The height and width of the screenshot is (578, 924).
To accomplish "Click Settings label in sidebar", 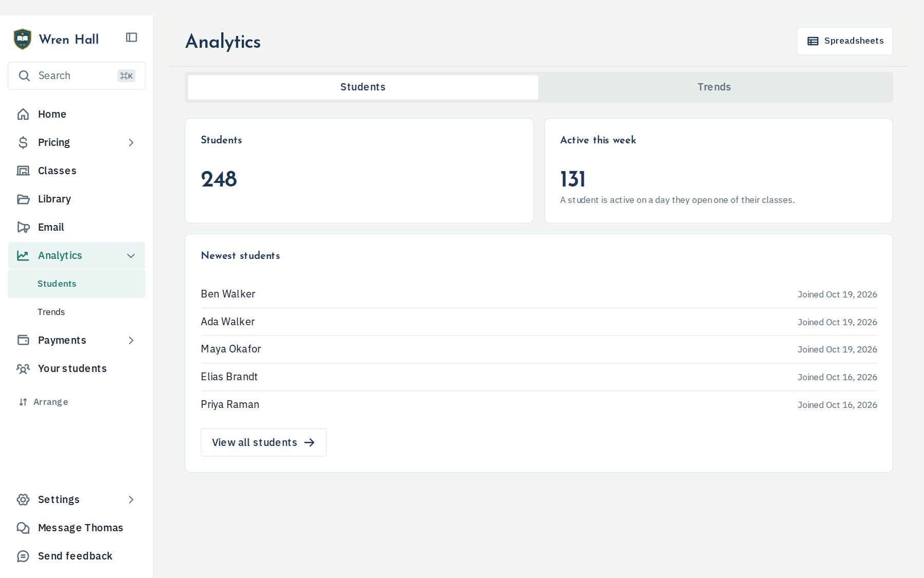I will click(59, 499).
